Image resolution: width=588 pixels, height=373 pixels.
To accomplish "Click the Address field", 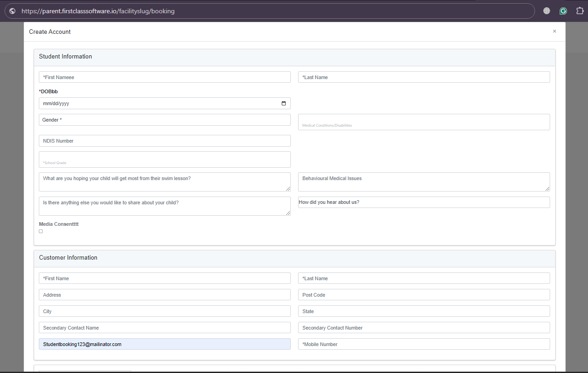I will point(165,295).
